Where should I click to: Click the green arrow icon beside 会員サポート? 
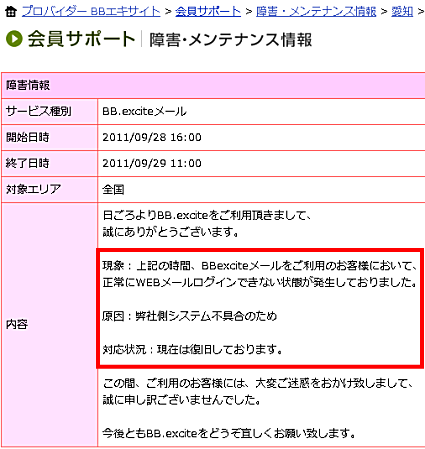14,39
